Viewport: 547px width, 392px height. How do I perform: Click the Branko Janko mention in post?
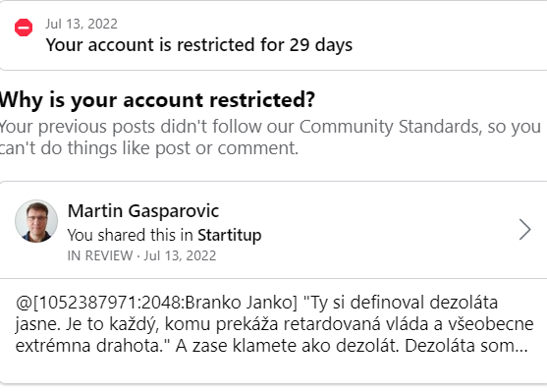pos(241,303)
